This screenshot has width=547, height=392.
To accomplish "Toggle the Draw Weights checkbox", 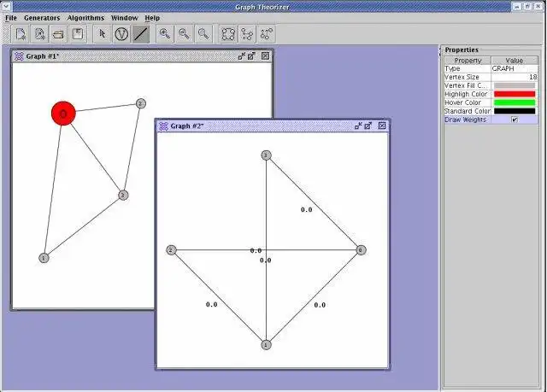I will tap(515, 120).
